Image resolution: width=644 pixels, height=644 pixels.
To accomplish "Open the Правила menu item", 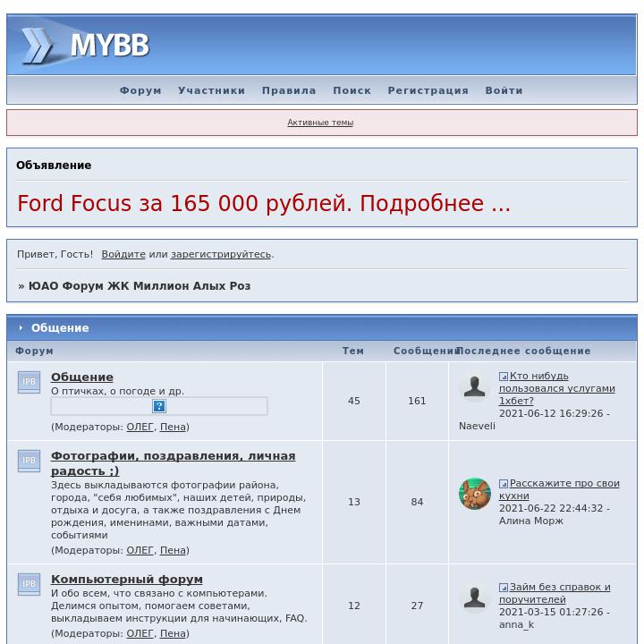I will click(x=289, y=90).
